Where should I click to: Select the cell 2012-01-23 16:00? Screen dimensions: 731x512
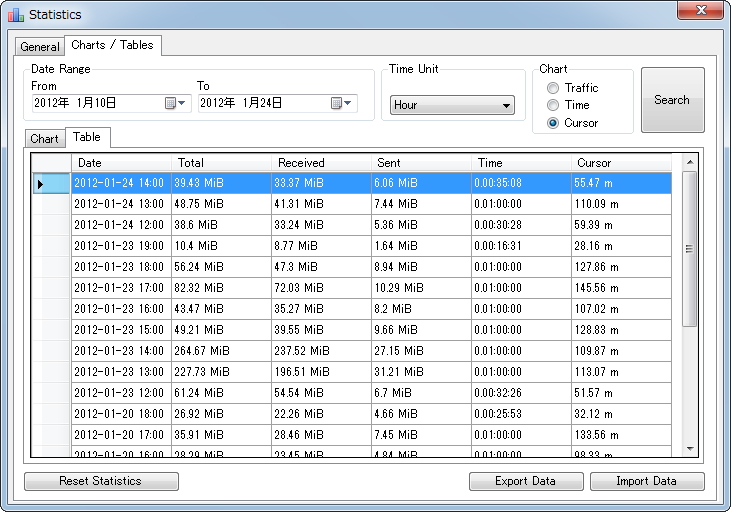coord(121,309)
